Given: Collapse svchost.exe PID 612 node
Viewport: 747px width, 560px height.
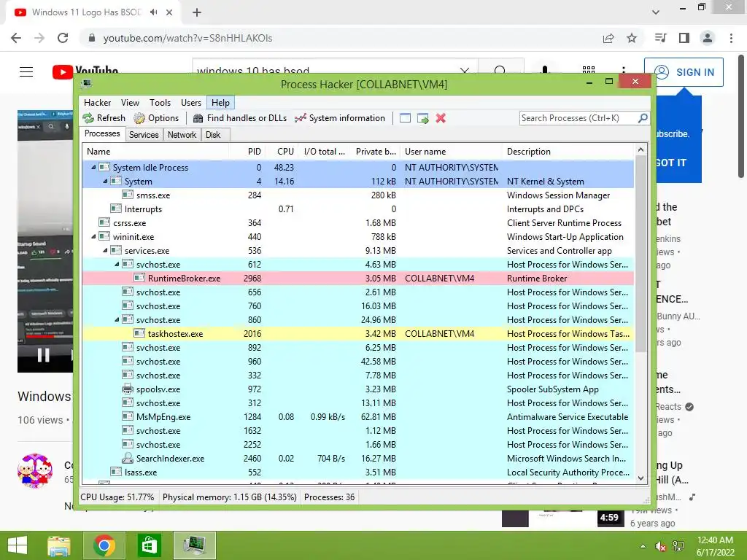Looking at the screenshot, I should pyautogui.click(x=117, y=264).
